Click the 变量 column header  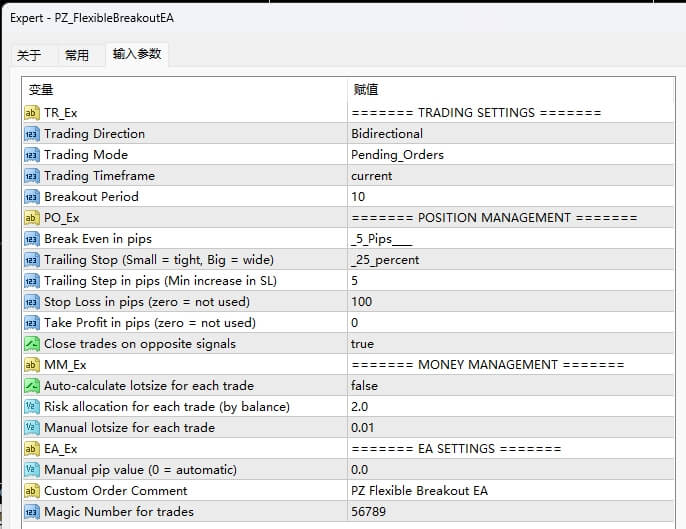40,90
